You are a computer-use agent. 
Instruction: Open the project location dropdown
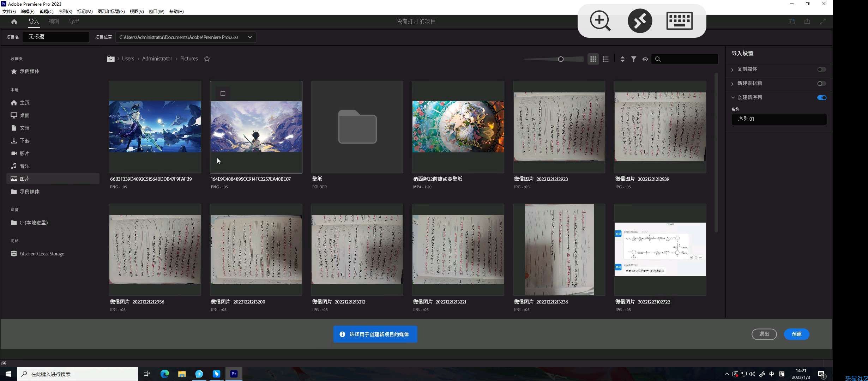tap(250, 37)
